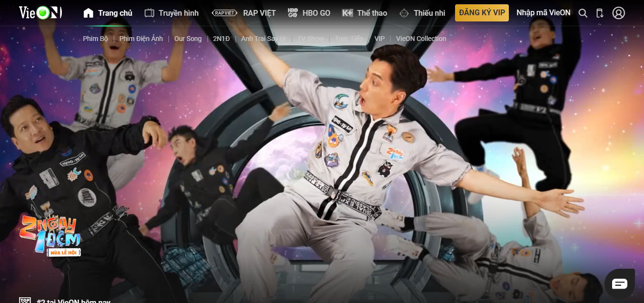Image resolution: width=644 pixels, height=303 pixels.
Task: Open Anh Trai Say Hi submenu item
Action: pos(264,39)
